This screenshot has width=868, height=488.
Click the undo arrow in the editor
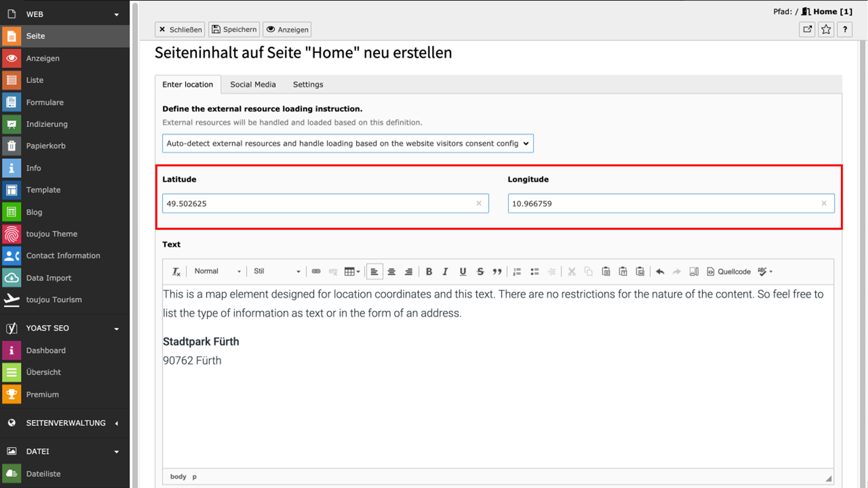(x=660, y=272)
